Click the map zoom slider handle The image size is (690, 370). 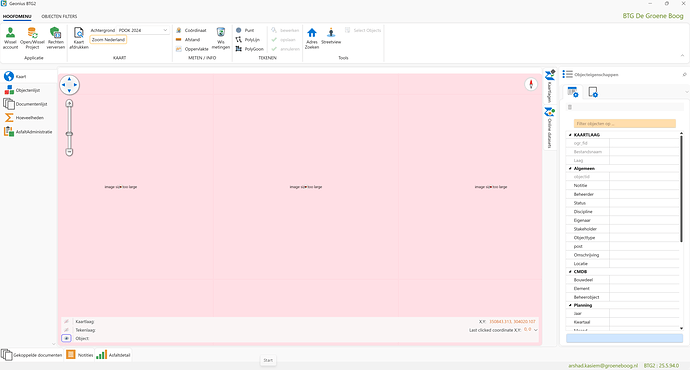click(x=69, y=134)
